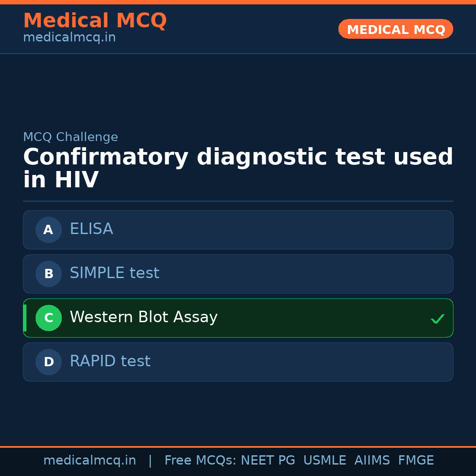The height and width of the screenshot is (476, 476).
Task: Click the FMGE footer item
Action: tap(416, 461)
